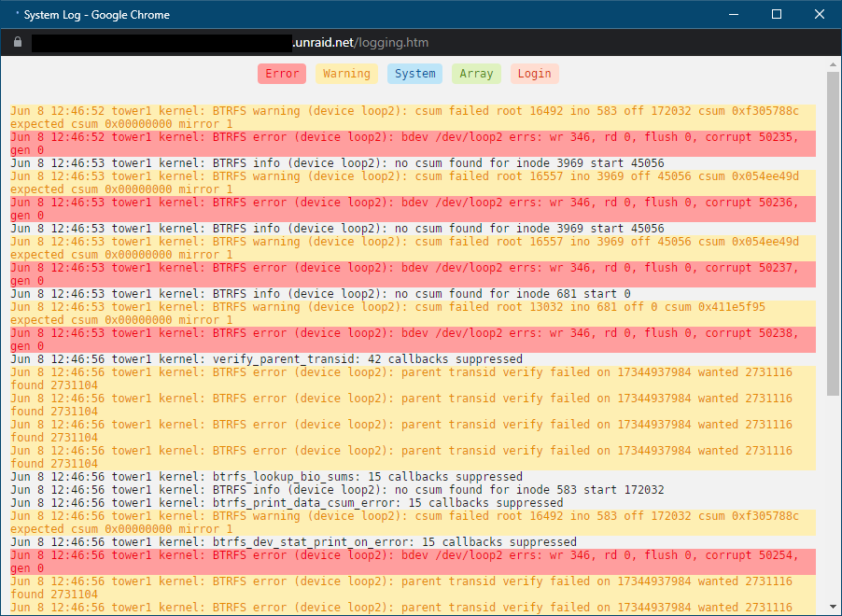Minimize the System Log window

734,15
